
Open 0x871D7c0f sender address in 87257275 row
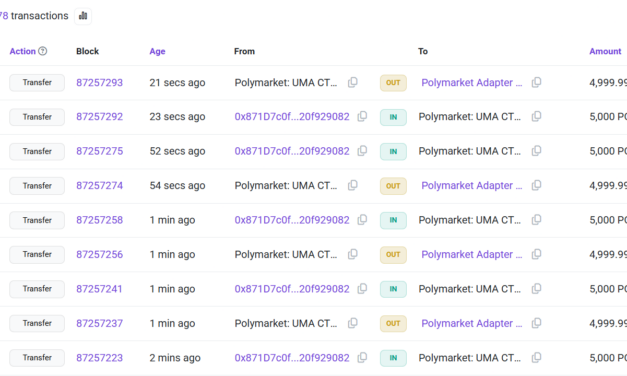(292, 151)
